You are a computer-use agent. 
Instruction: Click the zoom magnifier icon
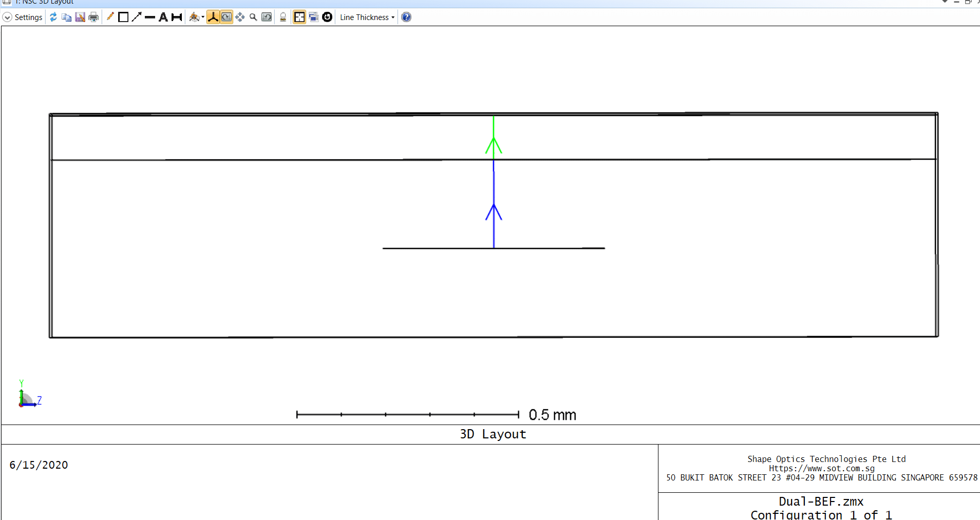(253, 17)
